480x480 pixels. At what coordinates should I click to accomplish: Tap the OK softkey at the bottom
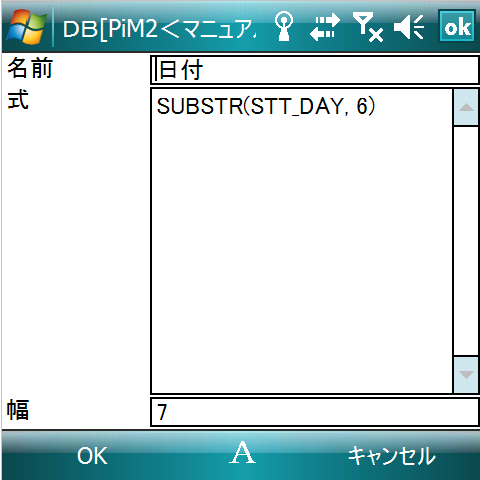click(x=92, y=456)
